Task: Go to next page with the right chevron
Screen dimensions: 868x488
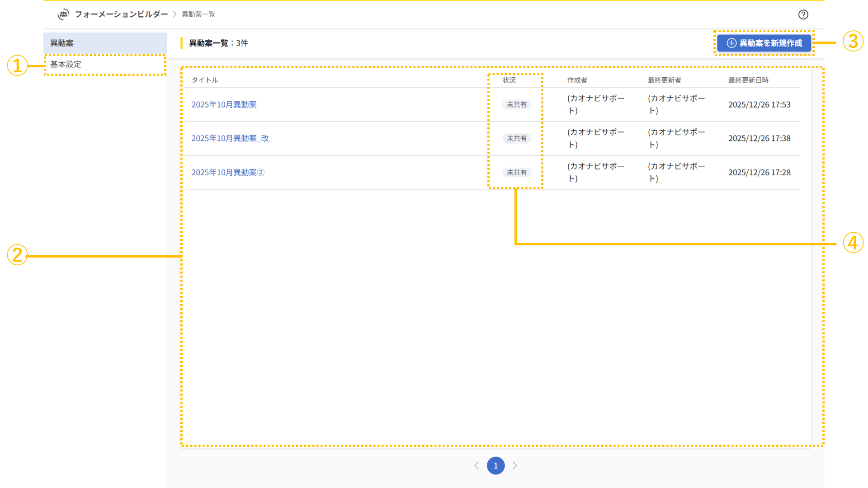Action: click(x=514, y=465)
